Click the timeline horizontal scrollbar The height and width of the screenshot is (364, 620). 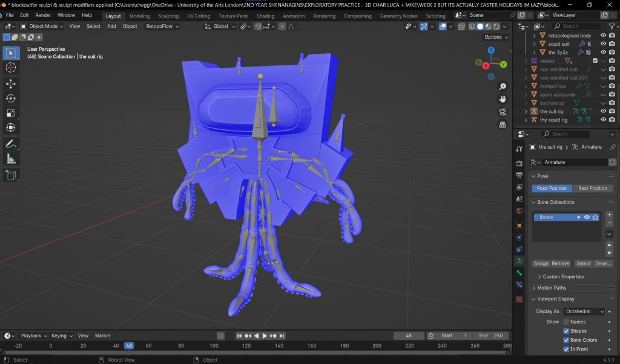(x=256, y=353)
